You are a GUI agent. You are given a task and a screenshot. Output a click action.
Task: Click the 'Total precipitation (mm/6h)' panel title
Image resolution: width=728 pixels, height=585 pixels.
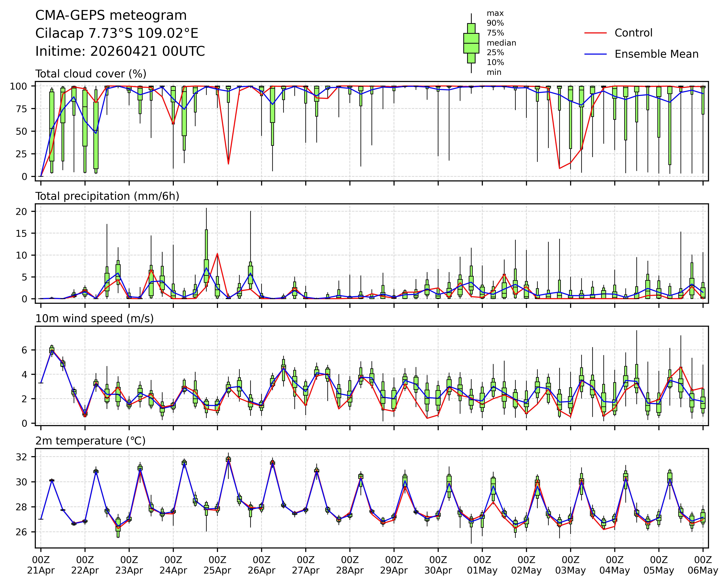tap(107, 196)
